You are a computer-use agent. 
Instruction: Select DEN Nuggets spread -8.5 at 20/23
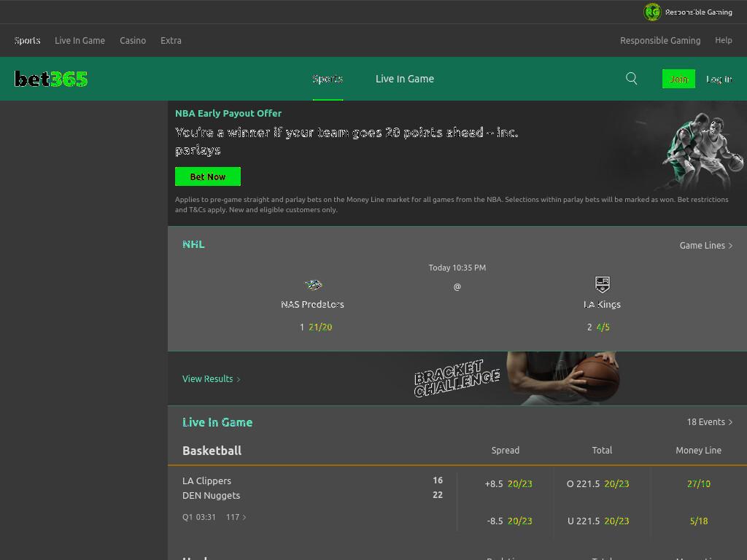click(x=509, y=521)
